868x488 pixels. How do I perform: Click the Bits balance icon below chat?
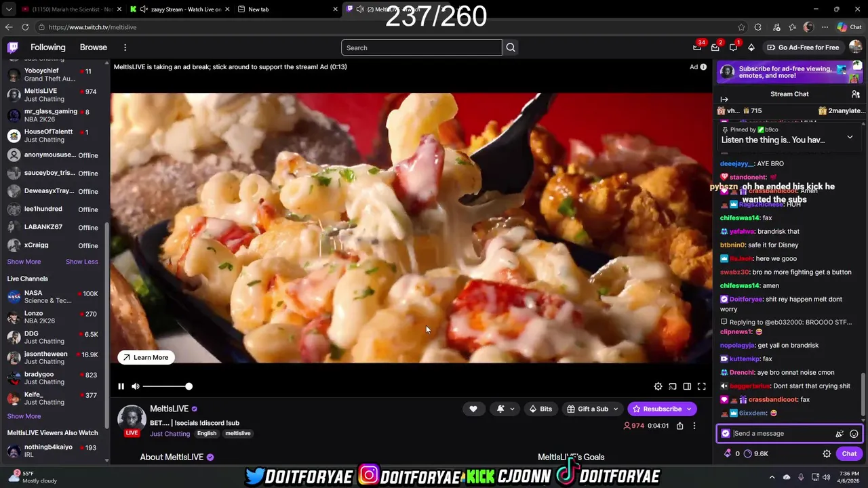(x=728, y=454)
